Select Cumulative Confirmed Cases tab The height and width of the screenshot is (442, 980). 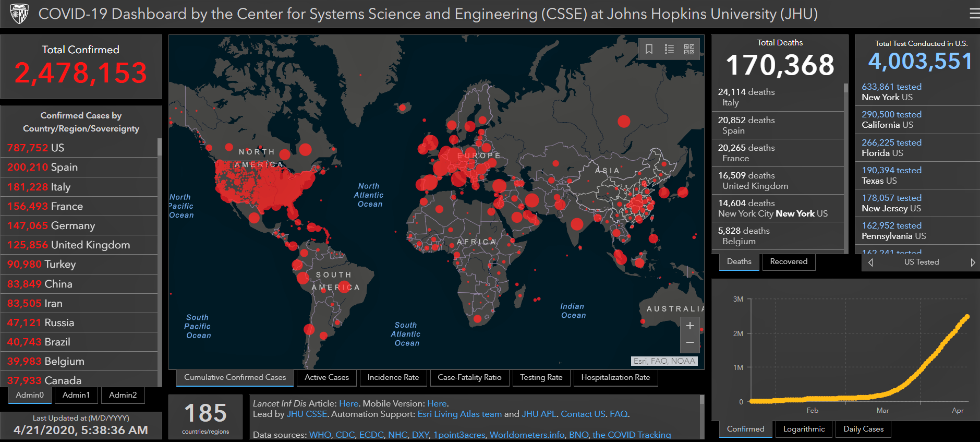(x=235, y=377)
